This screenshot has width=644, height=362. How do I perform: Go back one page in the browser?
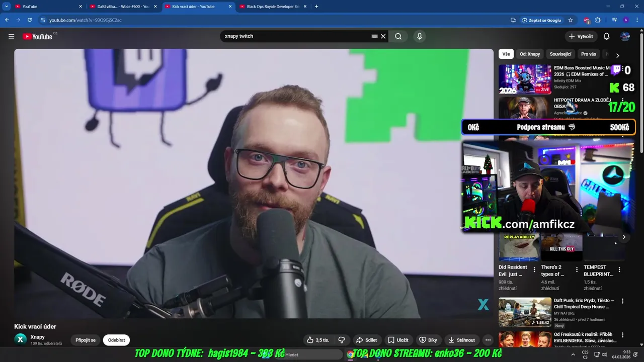tap(7, 20)
